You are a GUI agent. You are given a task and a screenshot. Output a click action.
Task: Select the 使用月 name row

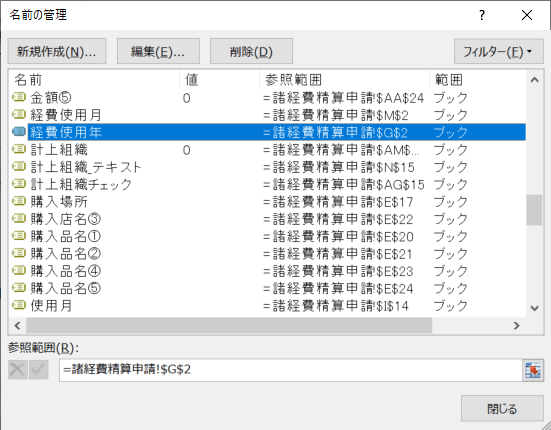point(268,305)
